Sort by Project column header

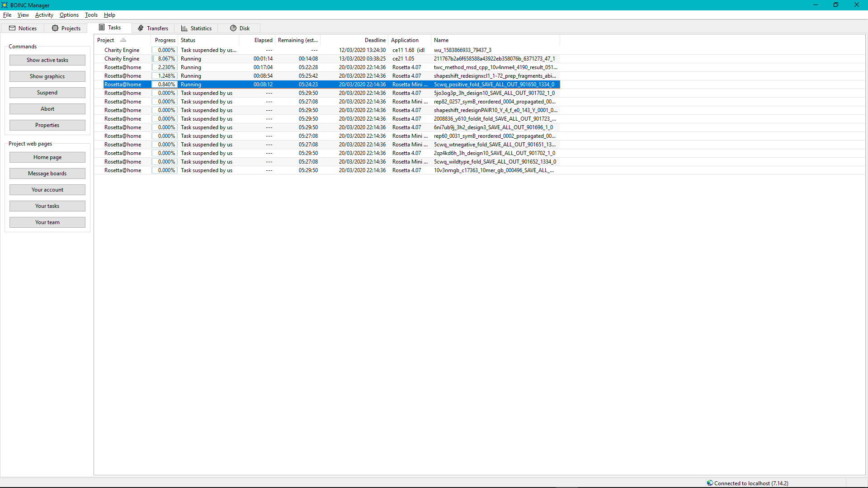tap(123, 40)
